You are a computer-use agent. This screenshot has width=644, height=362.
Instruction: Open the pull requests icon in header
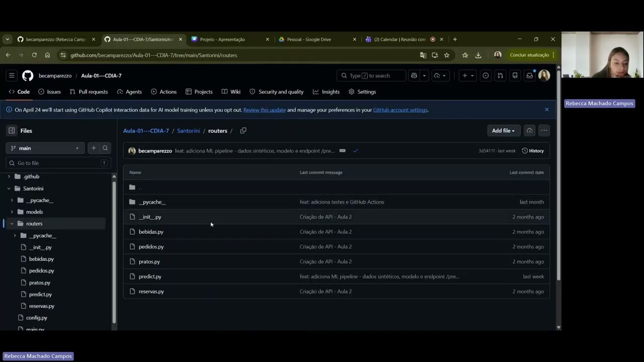[500, 75]
